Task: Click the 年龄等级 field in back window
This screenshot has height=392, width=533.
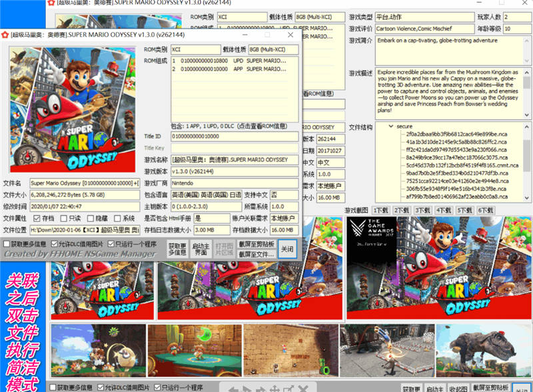Action: pos(518,29)
